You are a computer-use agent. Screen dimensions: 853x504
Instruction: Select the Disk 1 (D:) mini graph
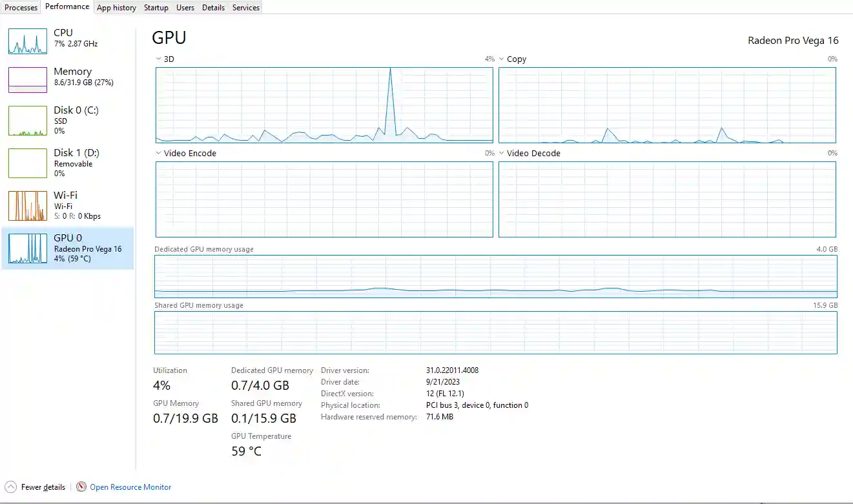28,163
